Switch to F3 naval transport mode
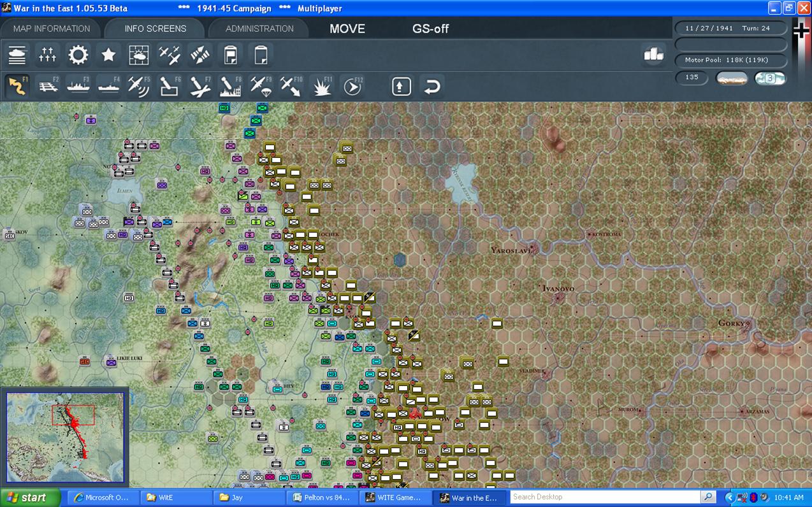Viewport: 812px width, 507px height. (78, 86)
